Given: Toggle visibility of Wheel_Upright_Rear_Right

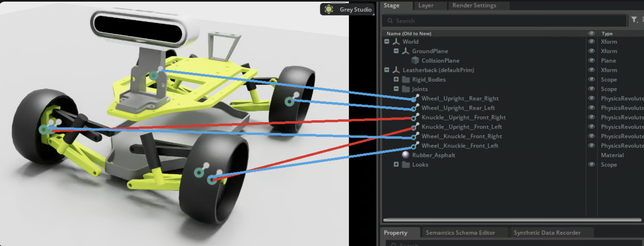Looking at the screenshot, I should [591, 98].
